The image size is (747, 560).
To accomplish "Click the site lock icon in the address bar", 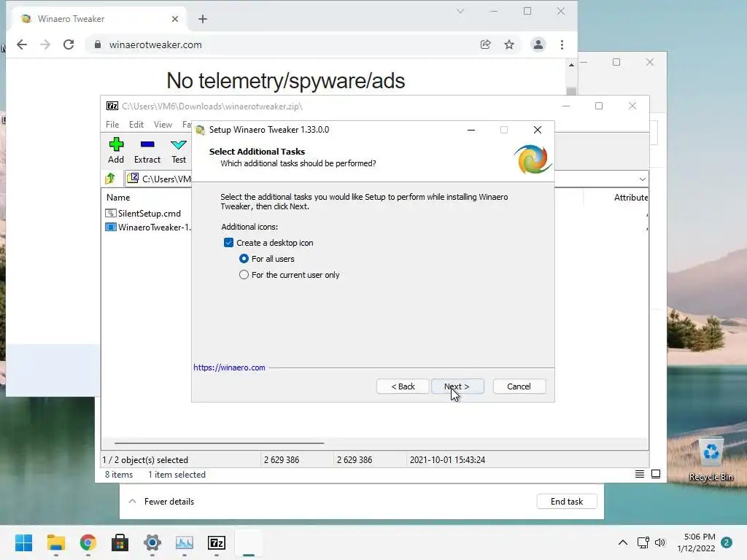I will click(98, 44).
